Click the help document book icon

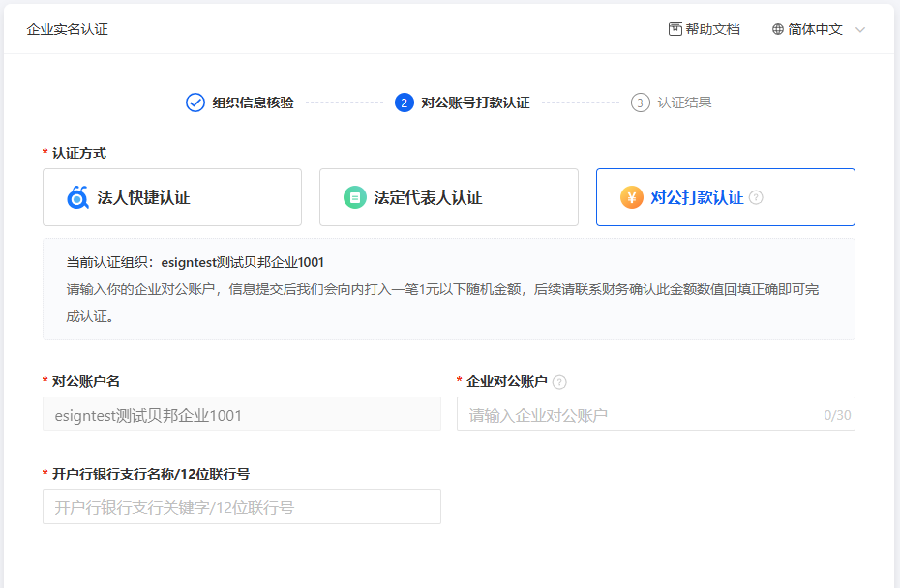click(x=675, y=29)
